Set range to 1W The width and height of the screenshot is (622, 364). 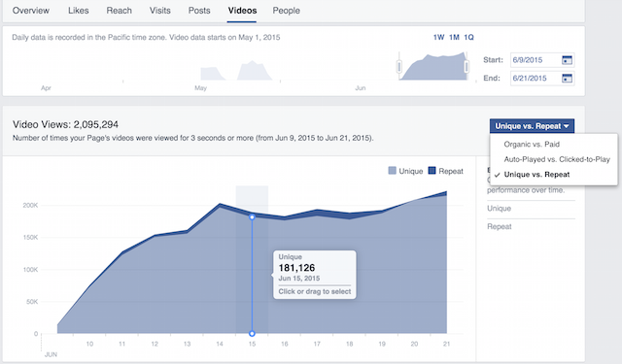click(x=438, y=37)
